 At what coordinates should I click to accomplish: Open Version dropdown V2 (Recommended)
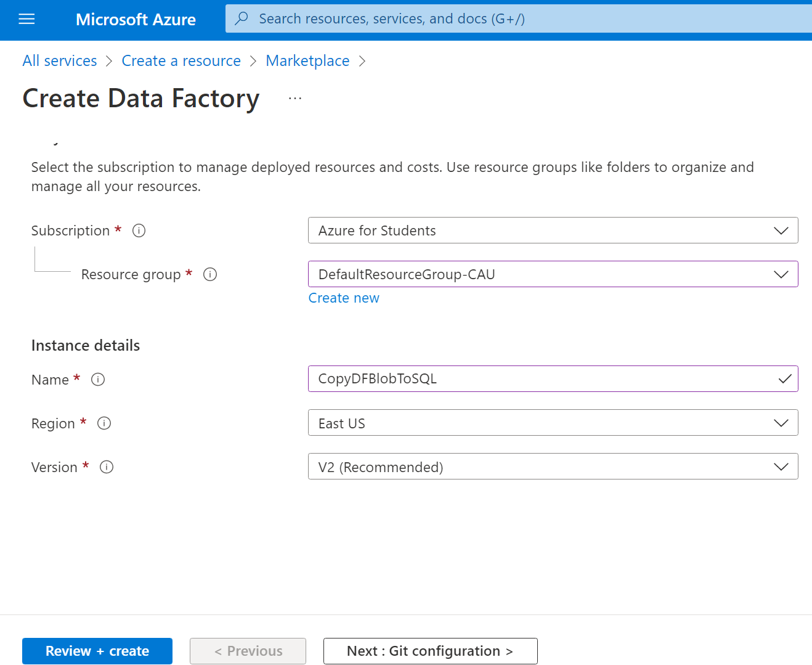pos(553,467)
